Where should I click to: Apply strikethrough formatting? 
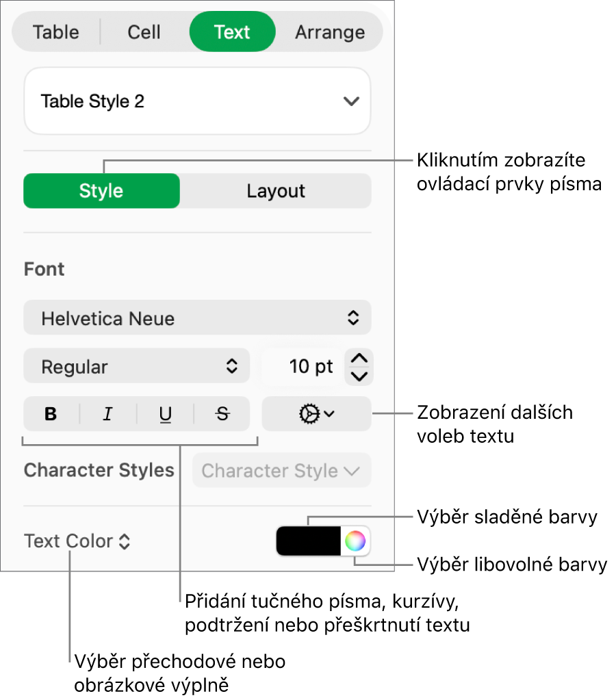point(221,414)
